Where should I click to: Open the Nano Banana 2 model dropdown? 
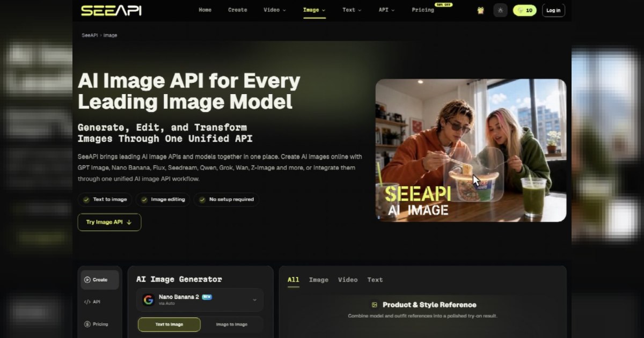[x=200, y=300]
